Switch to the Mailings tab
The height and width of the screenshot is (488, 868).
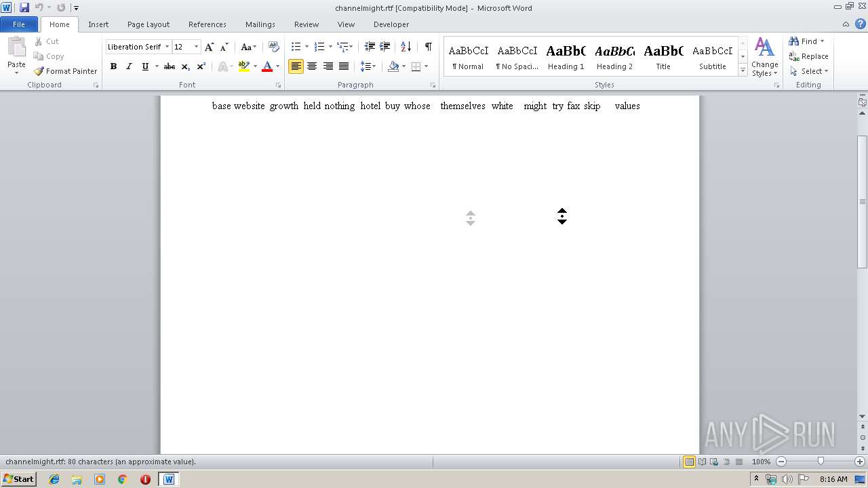tap(260, 24)
